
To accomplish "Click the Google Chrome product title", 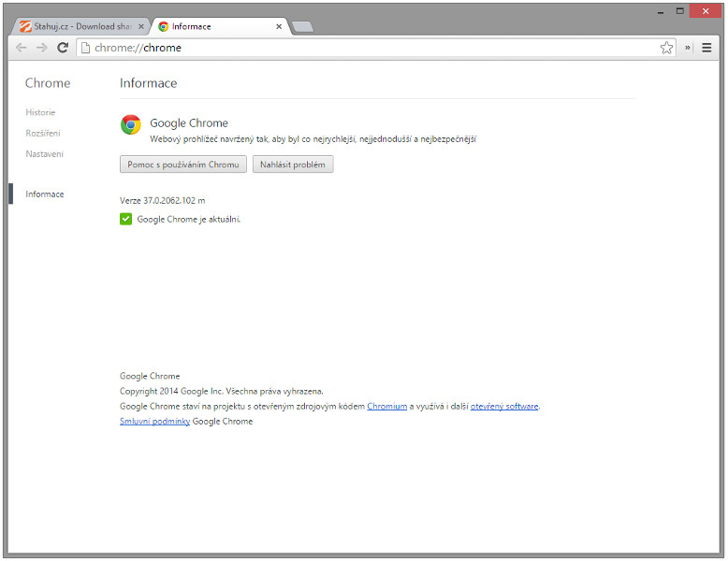I will coord(189,123).
